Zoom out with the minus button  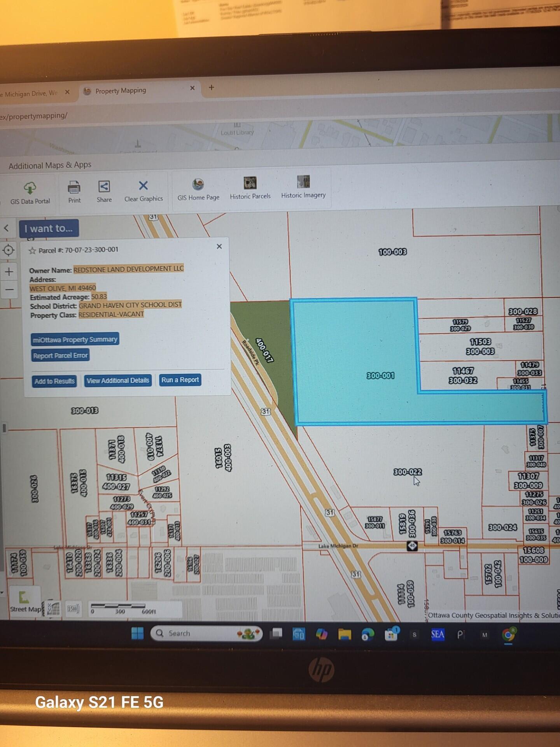[10, 289]
